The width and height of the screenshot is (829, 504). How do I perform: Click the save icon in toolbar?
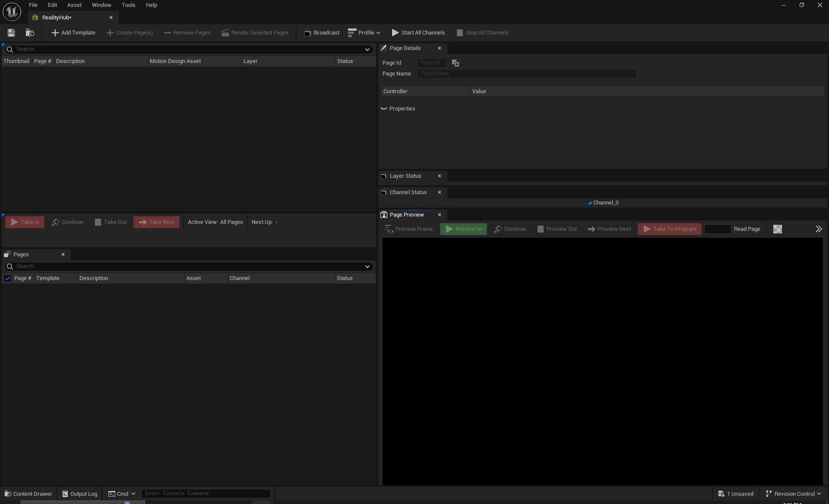[x=11, y=33]
